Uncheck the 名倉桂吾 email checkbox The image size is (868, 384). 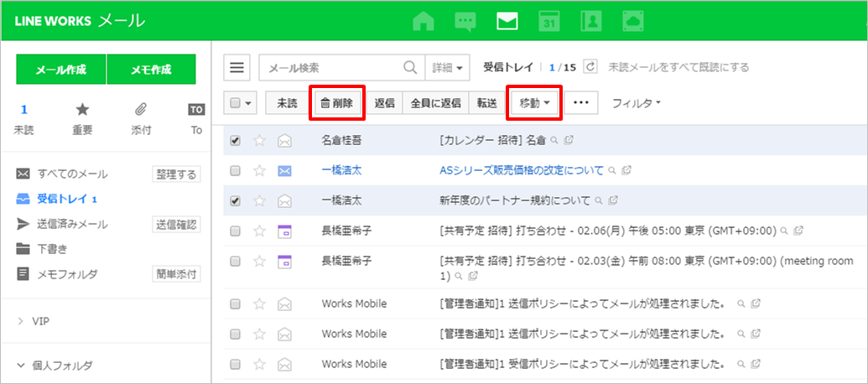point(236,141)
